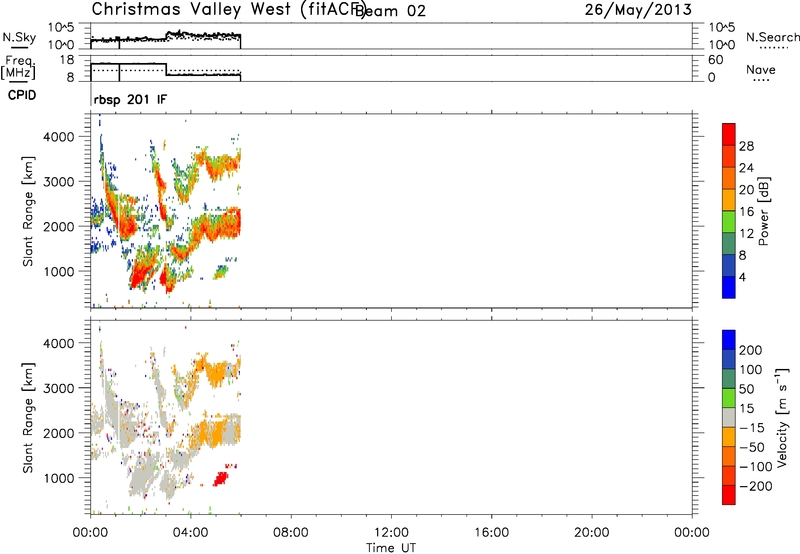Click the '-200' label on the velocity colorbar
Screen dimensions: 800x554
click(x=756, y=486)
